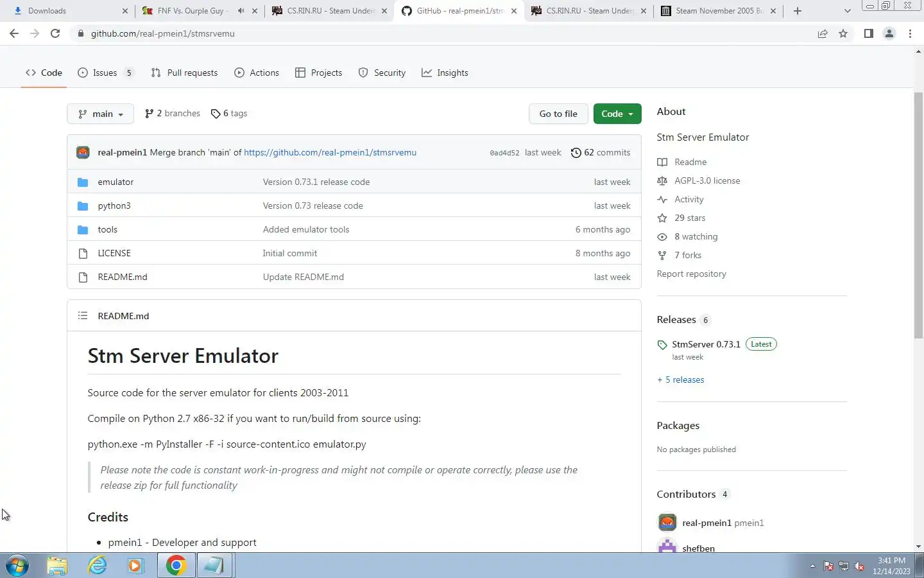Screen dimensions: 924x578
Task: Toggle browser side panel icon
Action: [x=868, y=33]
